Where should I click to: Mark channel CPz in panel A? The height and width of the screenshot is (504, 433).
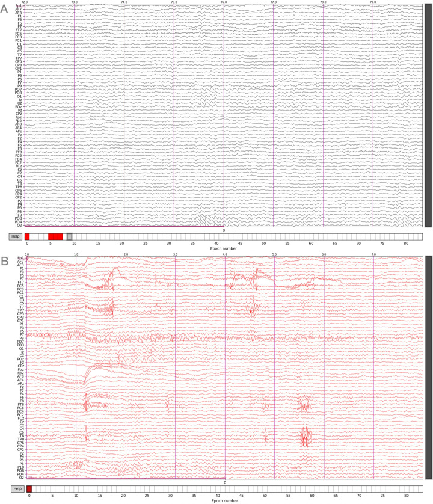tap(19, 114)
